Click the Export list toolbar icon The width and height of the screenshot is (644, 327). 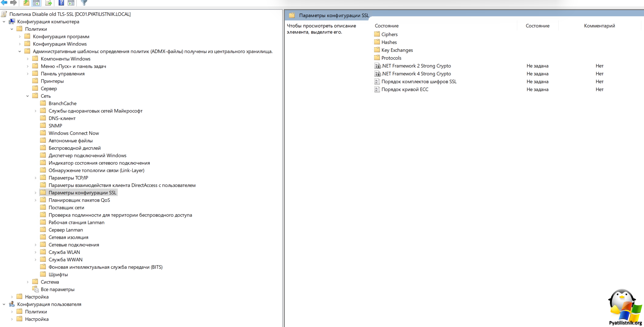click(x=49, y=3)
